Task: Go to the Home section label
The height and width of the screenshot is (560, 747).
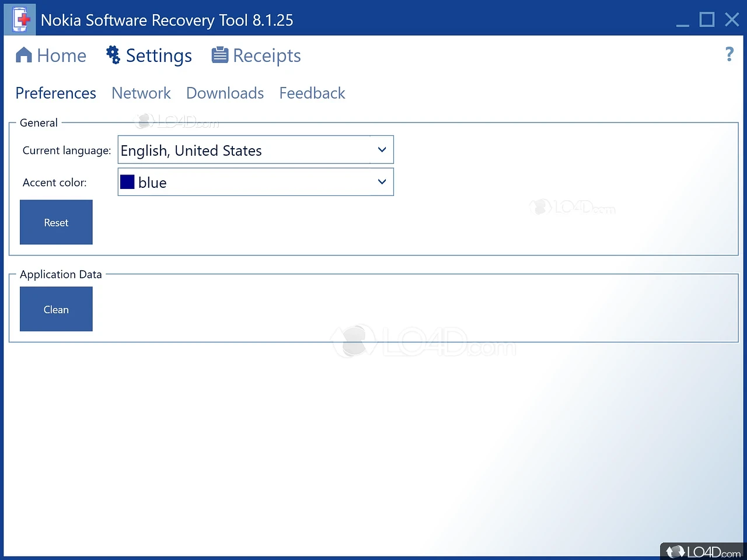Action: [61, 55]
